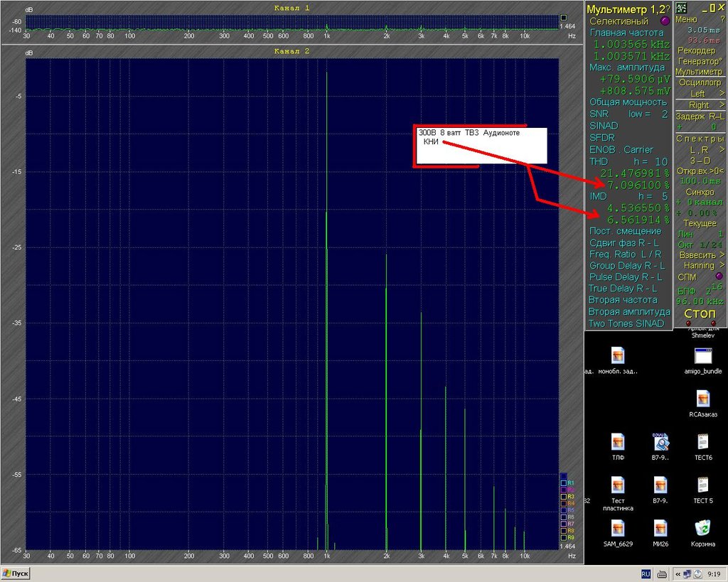Select the THD measurement row
The image size is (728, 582).
pyautogui.click(x=628, y=161)
